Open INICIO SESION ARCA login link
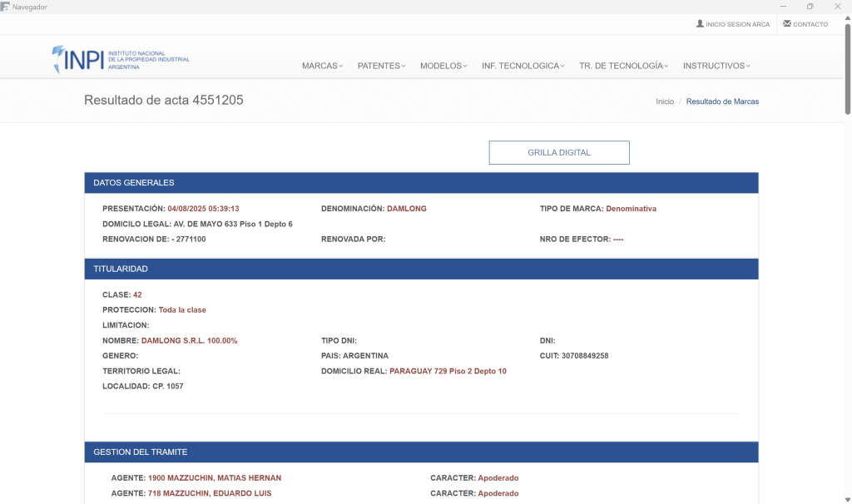Screen dimensions: 852x504 pyautogui.click(x=737, y=24)
